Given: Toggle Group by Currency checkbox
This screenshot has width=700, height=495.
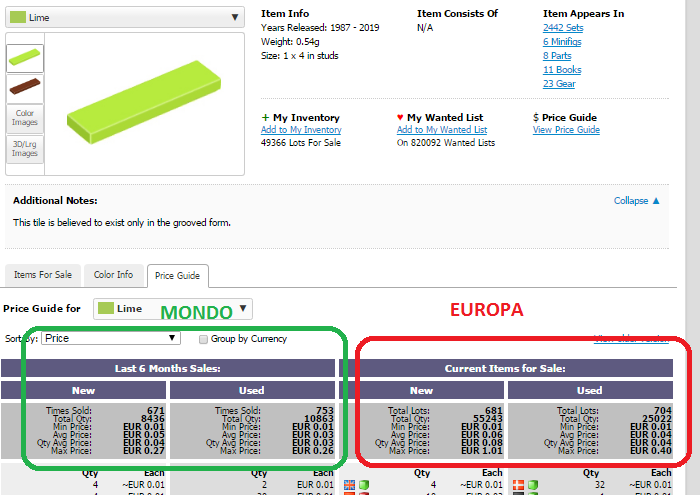Looking at the screenshot, I should (203, 339).
